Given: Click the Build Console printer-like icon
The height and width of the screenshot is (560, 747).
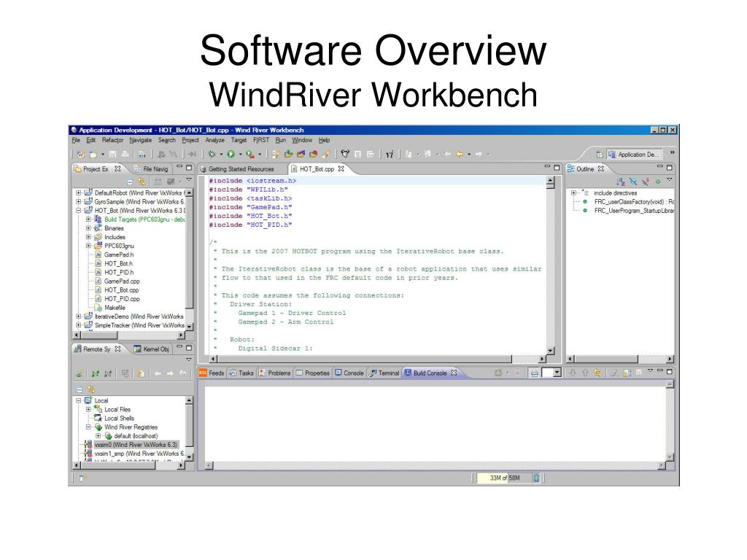Looking at the screenshot, I should tap(535, 373).
